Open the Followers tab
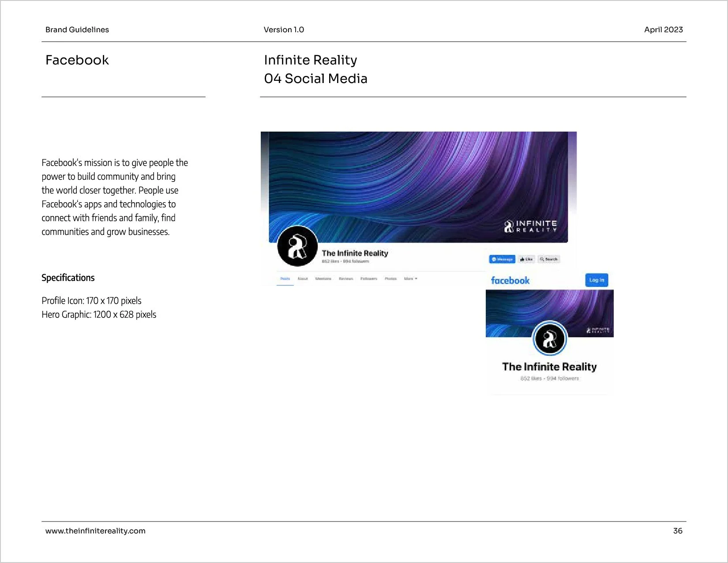Viewport: 728px width, 563px height. [x=369, y=279]
